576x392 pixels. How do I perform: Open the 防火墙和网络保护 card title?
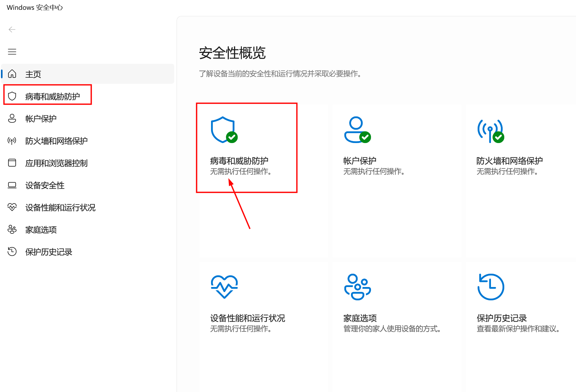[x=510, y=161]
